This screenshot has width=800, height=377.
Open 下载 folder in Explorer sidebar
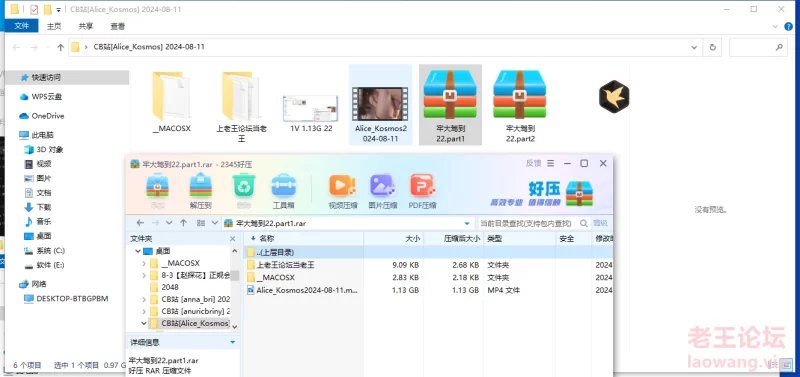point(38,207)
